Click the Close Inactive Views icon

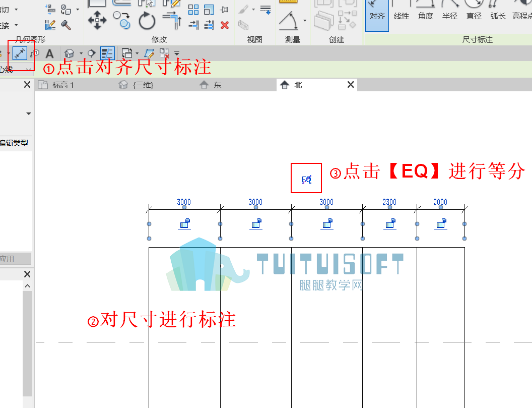point(164,53)
